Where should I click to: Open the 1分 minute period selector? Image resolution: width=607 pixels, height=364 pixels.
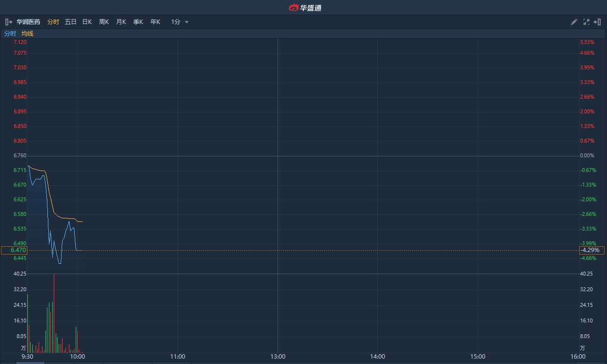[175, 22]
